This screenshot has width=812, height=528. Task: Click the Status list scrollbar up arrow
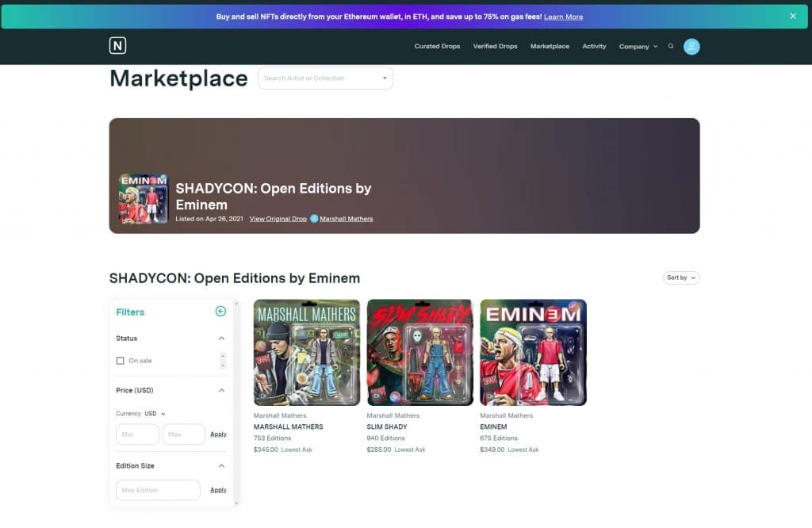coord(223,356)
